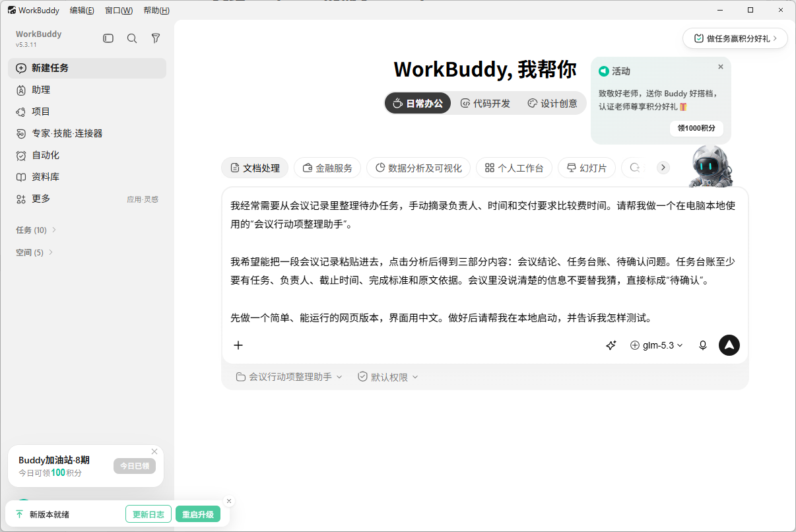Open the 编辑(E) menu
The height and width of the screenshot is (532, 796).
82,10
